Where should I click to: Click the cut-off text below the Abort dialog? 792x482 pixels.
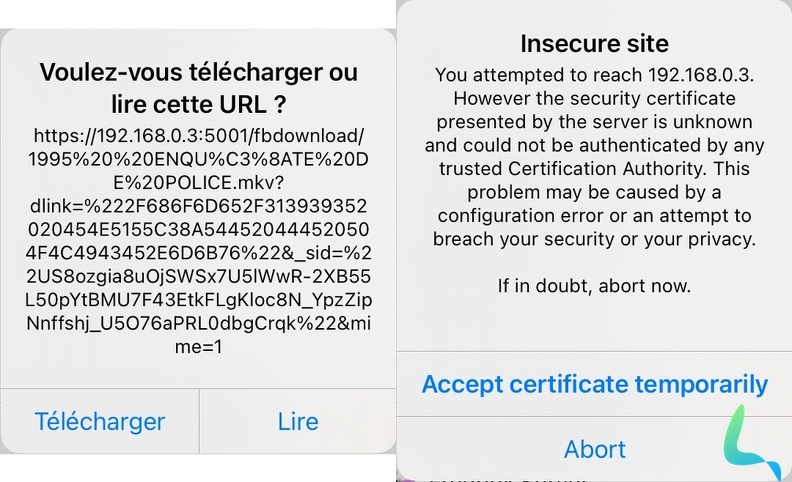508,478
